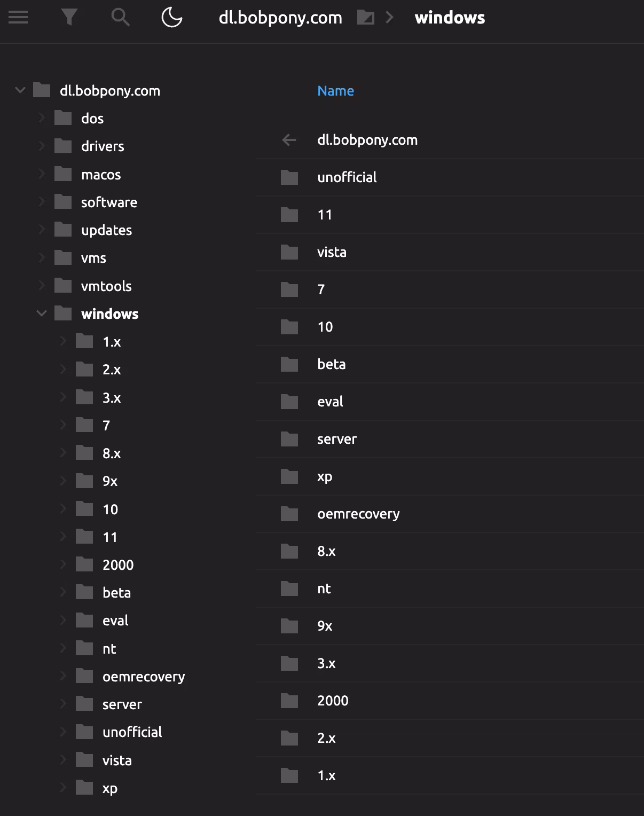Expand the drivers folder chevron
Screen dimensions: 644x816
[x=42, y=146]
